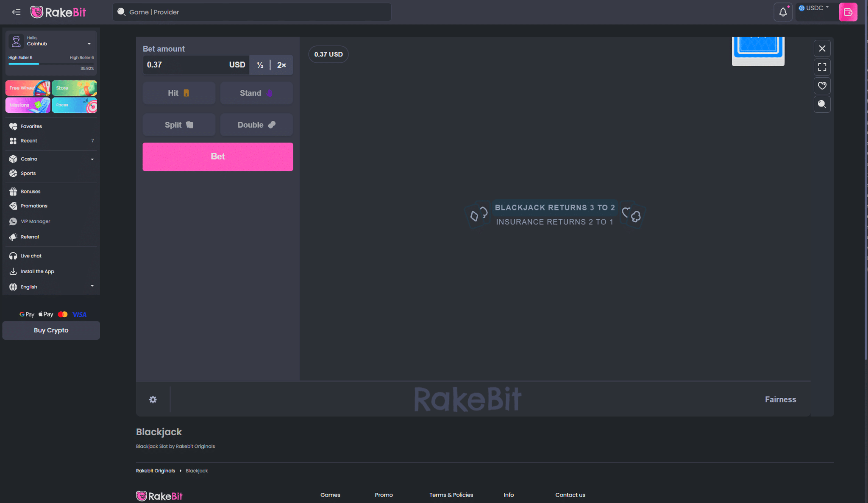This screenshot has width=868, height=503.
Task: Click Terms & Policies in the footer
Action: pyautogui.click(x=451, y=495)
